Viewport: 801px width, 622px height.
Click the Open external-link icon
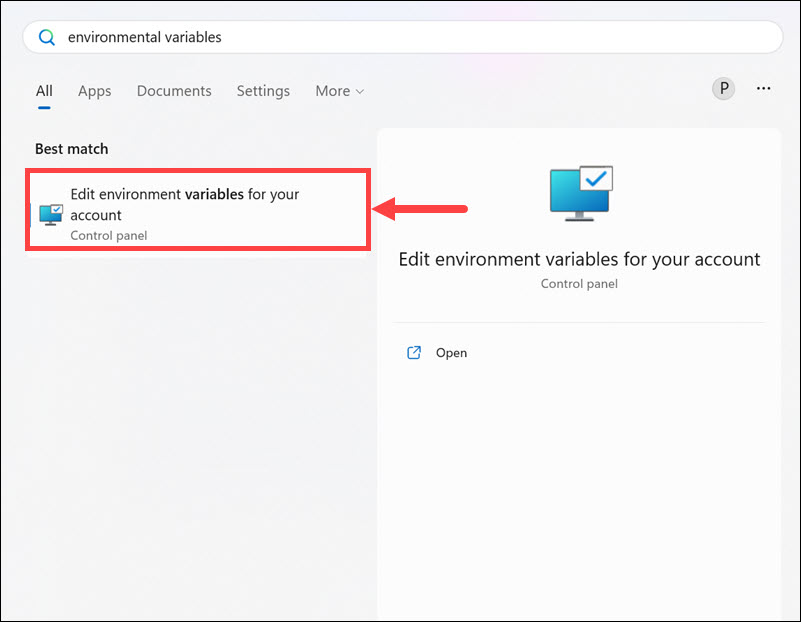(414, 353)
